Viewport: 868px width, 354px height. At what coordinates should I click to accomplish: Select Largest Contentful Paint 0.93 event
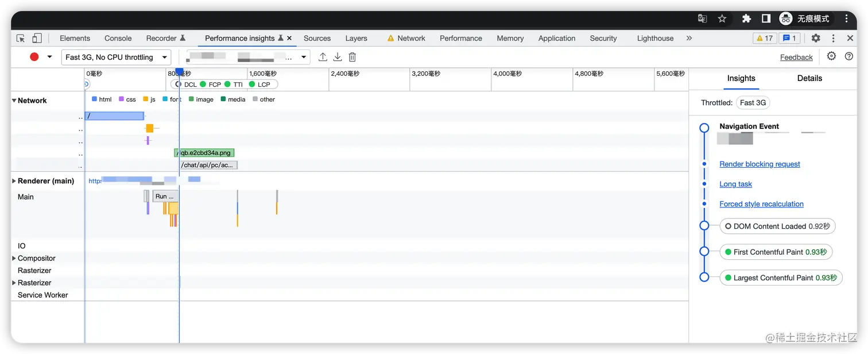point(781,278)
